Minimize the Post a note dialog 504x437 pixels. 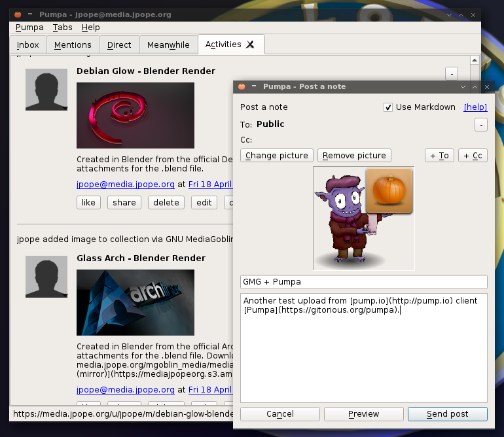[463, 87]
